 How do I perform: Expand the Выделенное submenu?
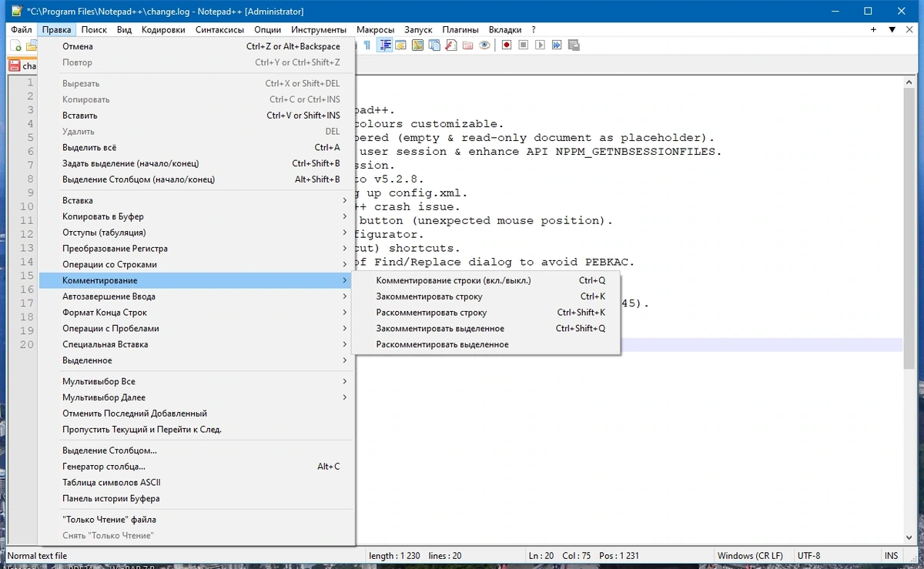click(x=197, y=360)
